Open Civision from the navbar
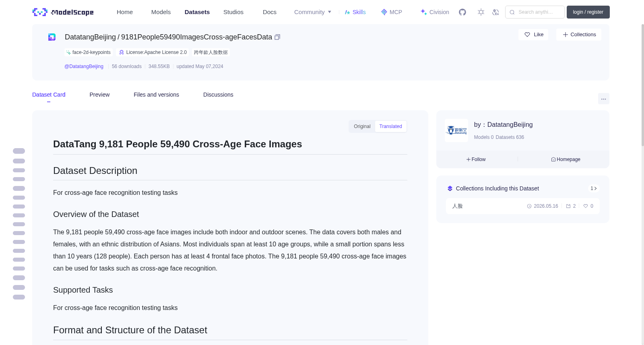This screenshot has width=644, height=345. click(x=435, y=12)
